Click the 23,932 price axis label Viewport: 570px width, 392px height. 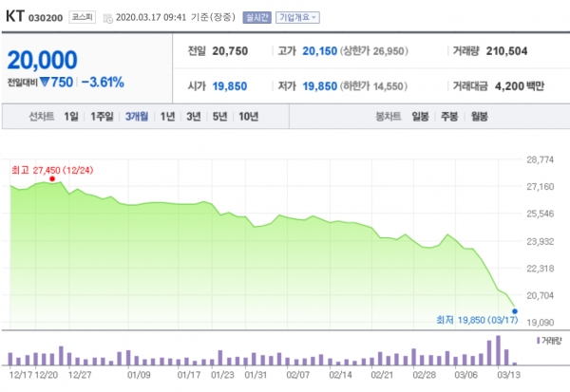[541, 242]
